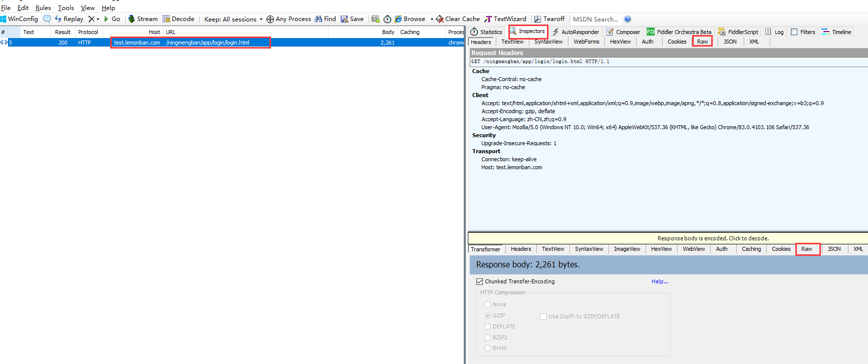Select the response Raw inspector tab
Image resolution: width=868 pixels, height=364 pixels.
pos(807,249)
